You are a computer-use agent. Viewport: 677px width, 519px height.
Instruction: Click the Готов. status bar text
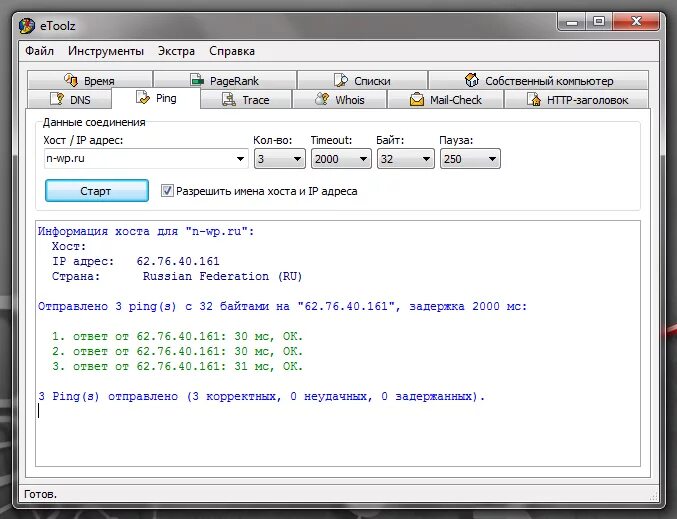pos(41,494)
